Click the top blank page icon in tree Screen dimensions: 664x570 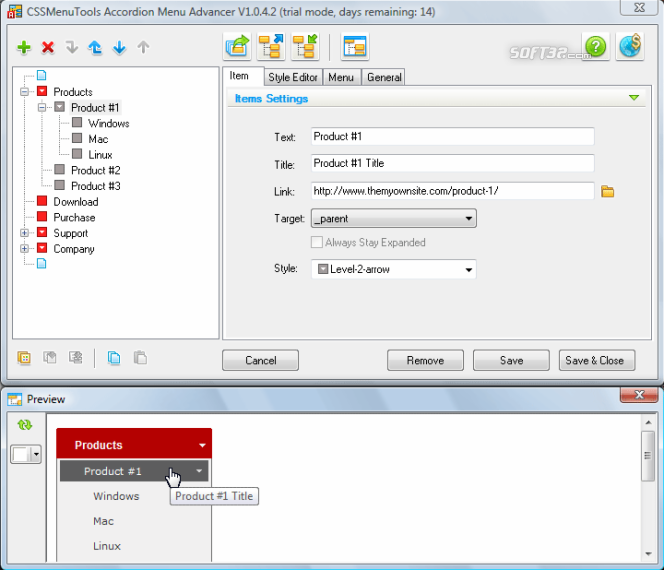point(42,75)
